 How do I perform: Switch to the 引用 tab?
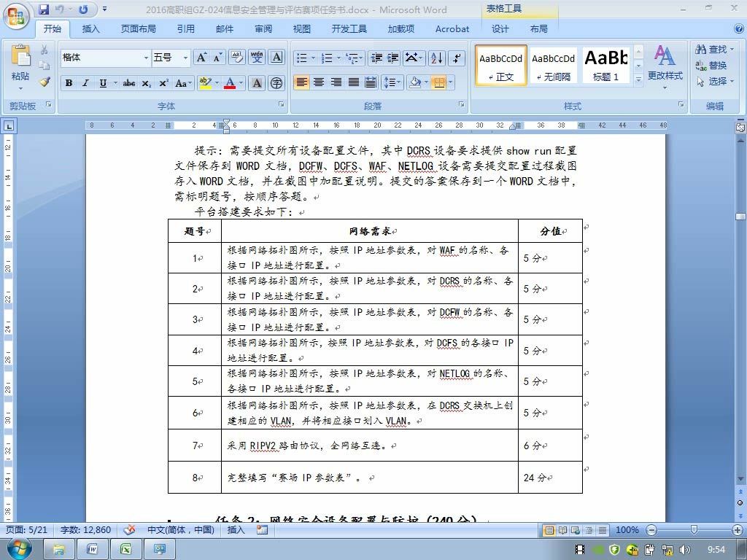point(186,29)
